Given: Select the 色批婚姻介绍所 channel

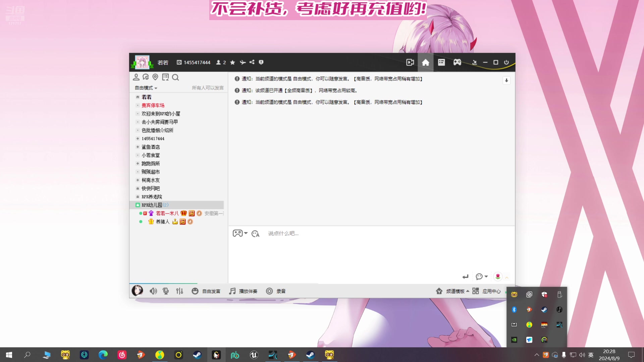Looking at the screenshot, I should 157,130.
